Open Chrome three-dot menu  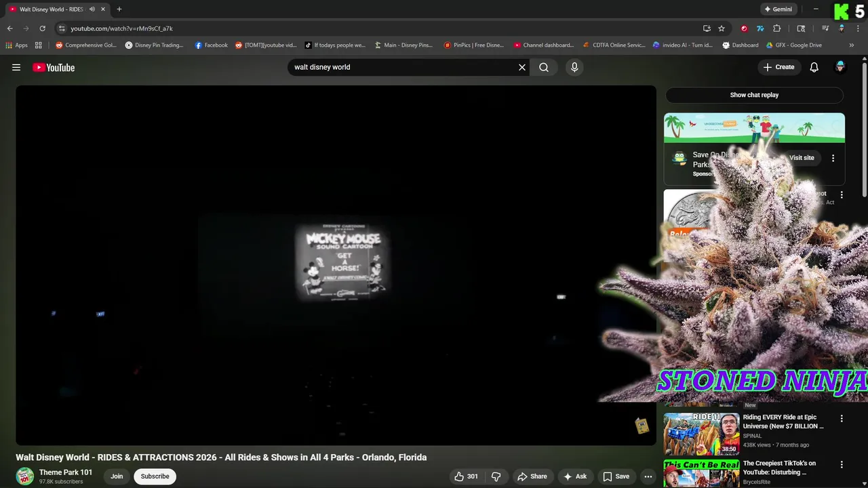pyautogui.click(x=858, y=28)
